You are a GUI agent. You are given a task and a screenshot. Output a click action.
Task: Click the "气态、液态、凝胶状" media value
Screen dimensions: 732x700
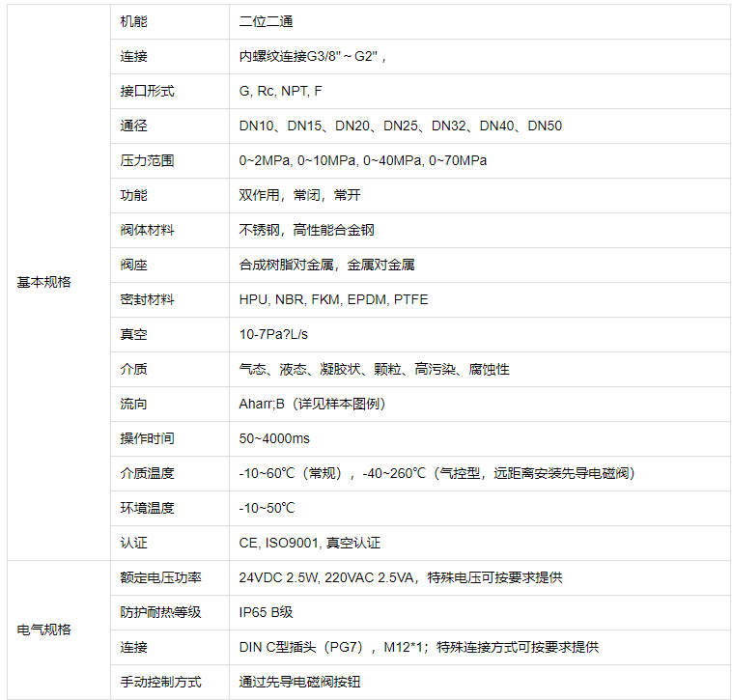tap(374, 369)
